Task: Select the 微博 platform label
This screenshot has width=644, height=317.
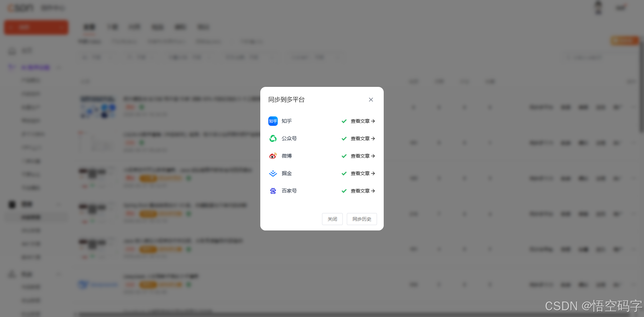Action: point(287,156)
